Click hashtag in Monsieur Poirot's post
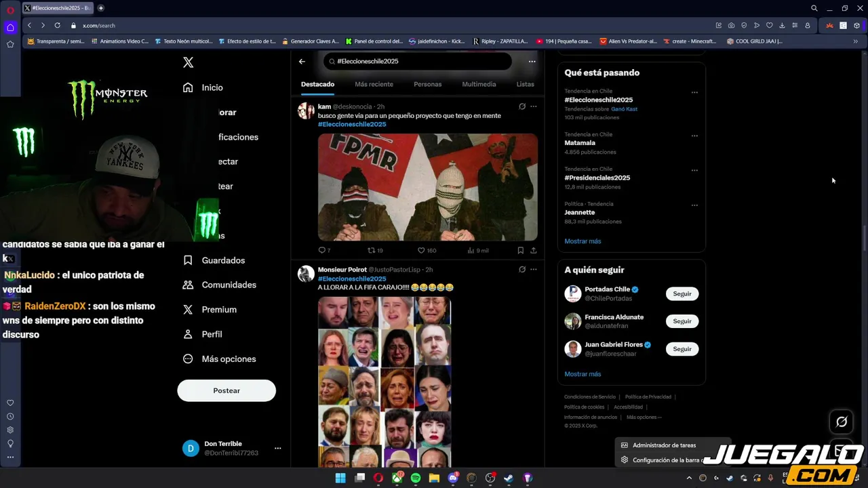 [x=352, y=279]
